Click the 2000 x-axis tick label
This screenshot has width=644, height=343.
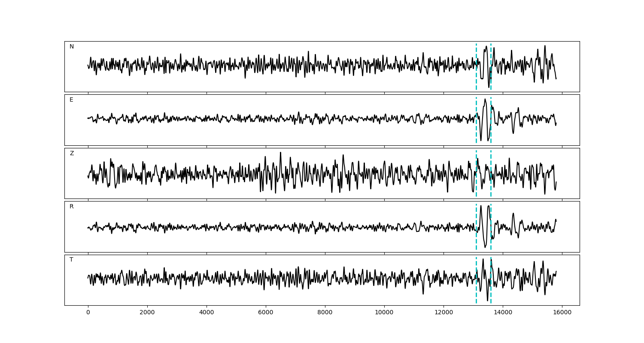147,313
